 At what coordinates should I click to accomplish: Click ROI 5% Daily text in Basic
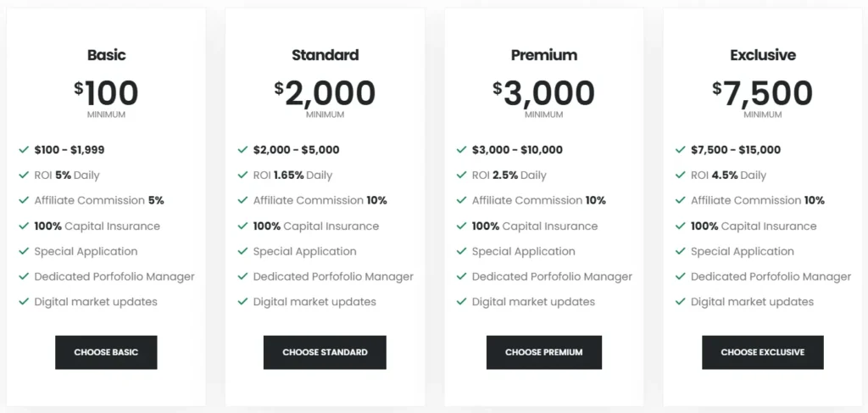point(67,176)
